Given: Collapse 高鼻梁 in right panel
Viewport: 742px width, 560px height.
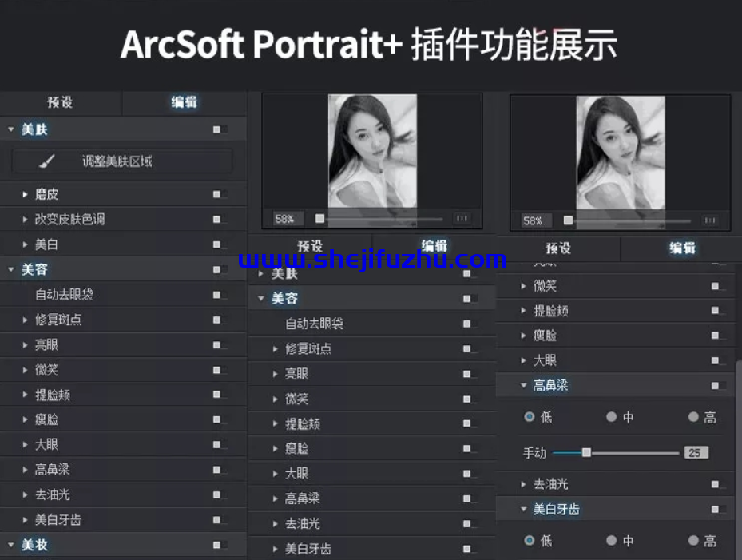Looking at the screenshot, I should 523,385.
